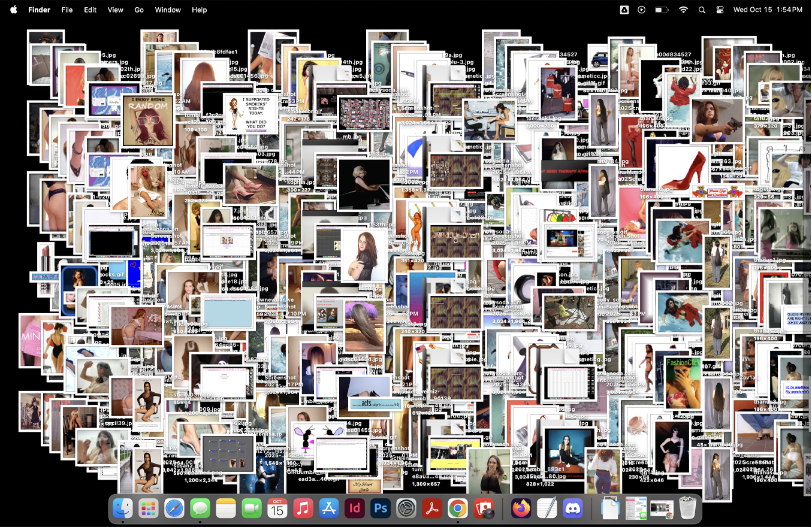Open System Settings from the Dock
Viewport: 812px width, 527px height.
coord(406,509)
